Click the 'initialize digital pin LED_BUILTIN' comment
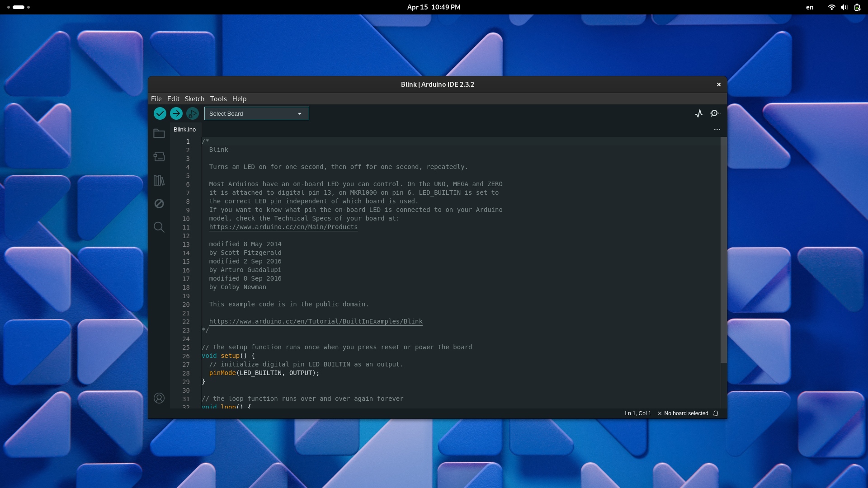Image resolution: width=868 pixels, height=488 pixels. [306, 364]
